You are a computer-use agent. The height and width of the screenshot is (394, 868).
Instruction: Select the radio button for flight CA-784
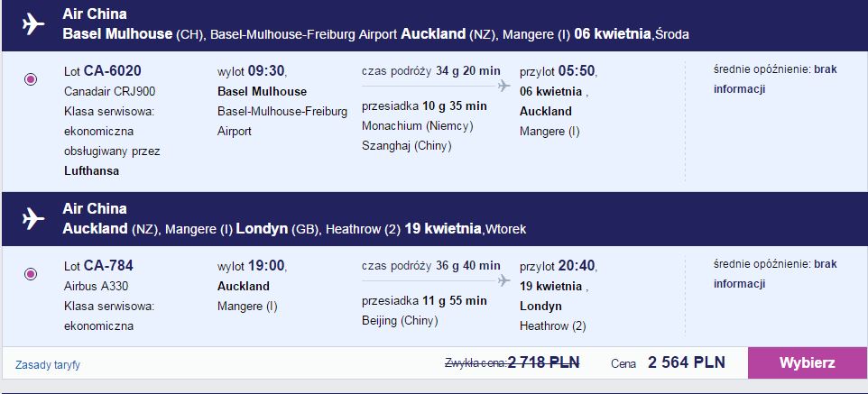click(31, 274)
